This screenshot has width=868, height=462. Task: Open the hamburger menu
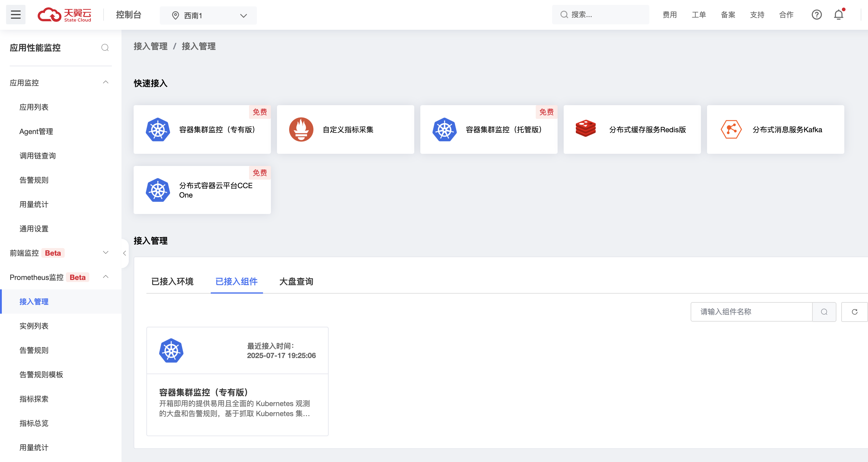[15, 15]
